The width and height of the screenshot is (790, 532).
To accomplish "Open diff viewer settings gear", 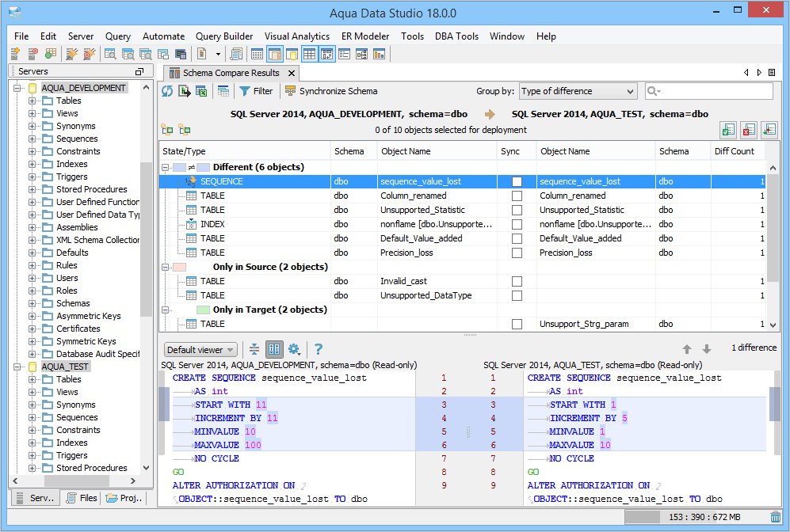I will [x=294, y=349].
